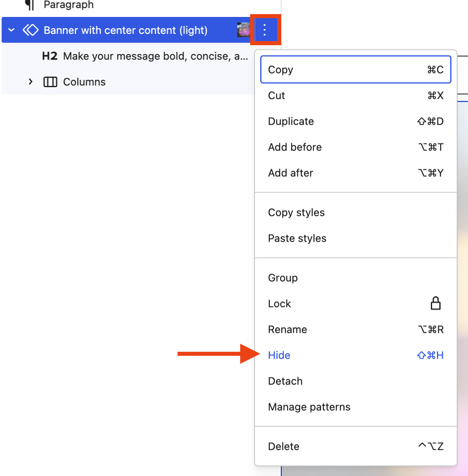Screen dimensions: 468x476
Task: Select the Columns row label
Action: [84, 82]
